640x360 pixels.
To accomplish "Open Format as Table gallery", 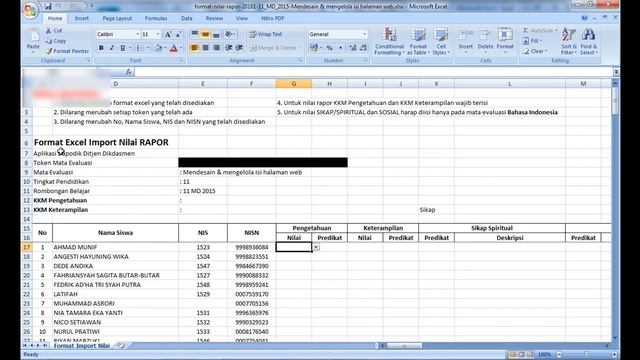I will tap(418, 41).
